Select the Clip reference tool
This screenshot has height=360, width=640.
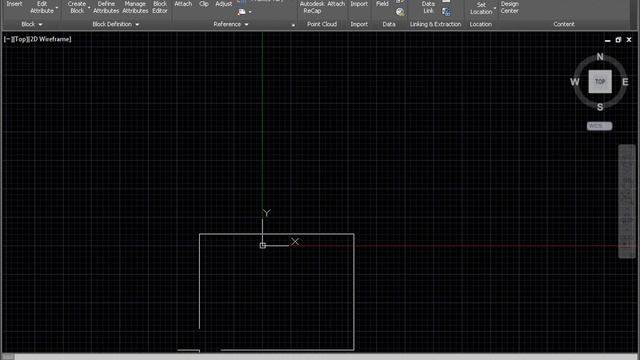pyautogui.click(x=204, y=4)
